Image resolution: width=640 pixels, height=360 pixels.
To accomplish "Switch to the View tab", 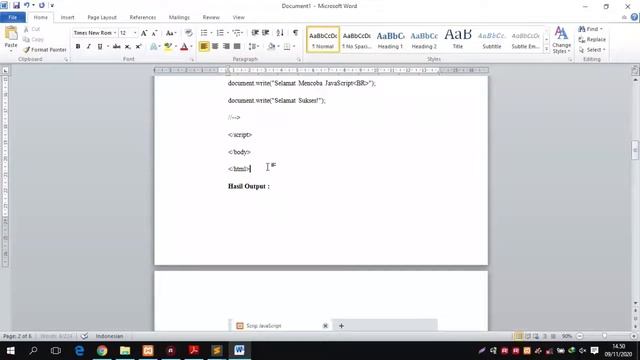I will click(238, 18).
